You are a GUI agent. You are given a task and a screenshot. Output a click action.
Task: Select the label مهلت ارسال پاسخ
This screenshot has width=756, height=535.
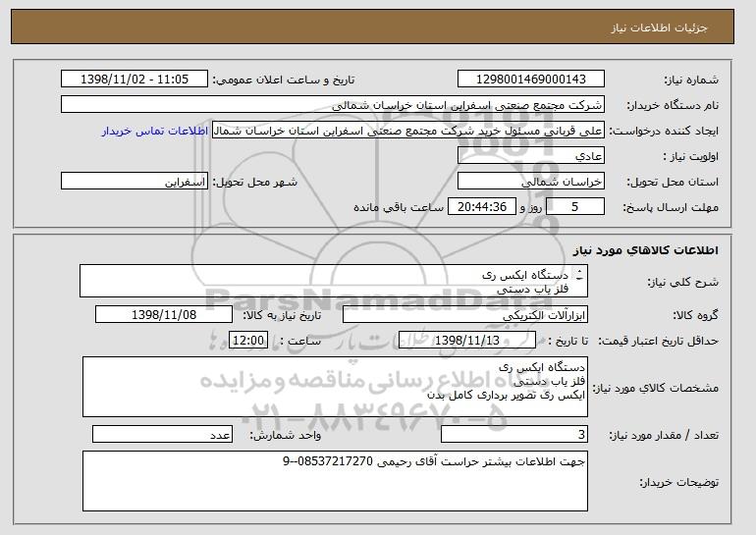point(671,207)
